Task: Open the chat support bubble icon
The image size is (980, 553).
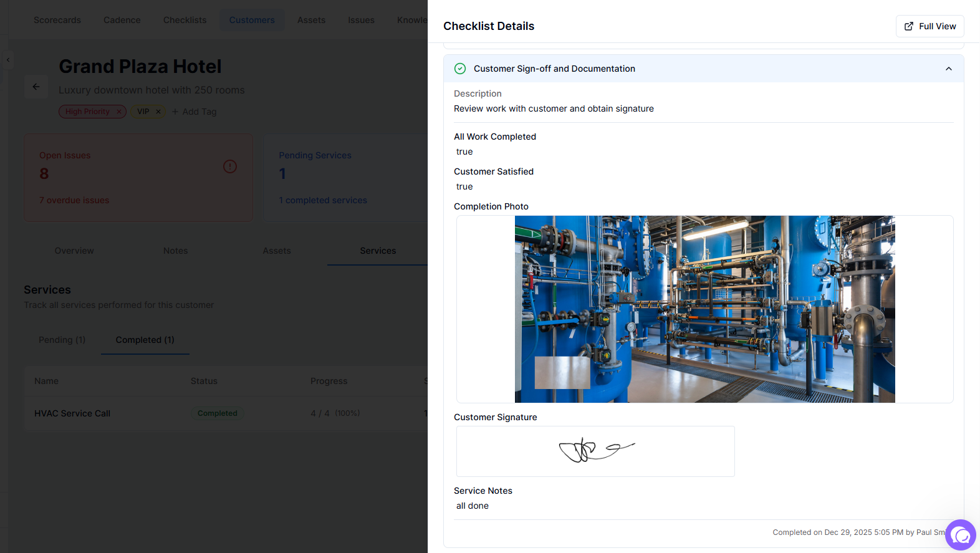Action: click(961, 535)
